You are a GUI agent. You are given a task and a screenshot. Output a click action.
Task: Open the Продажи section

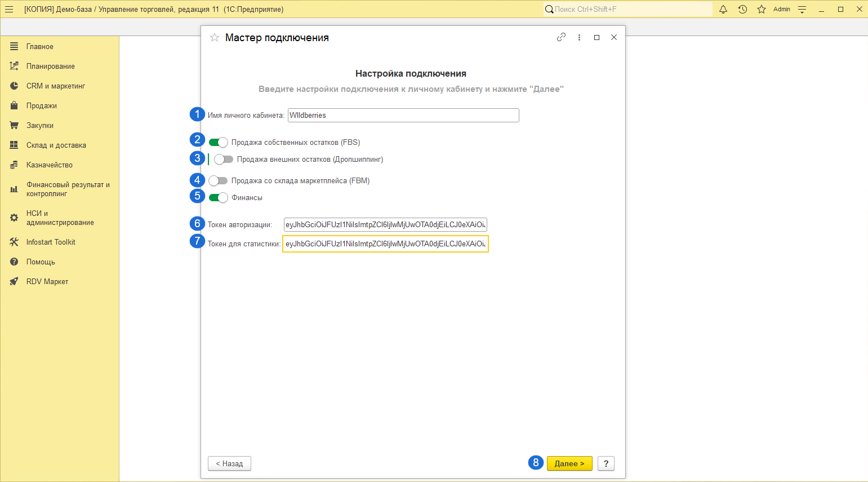click(42, 105)
